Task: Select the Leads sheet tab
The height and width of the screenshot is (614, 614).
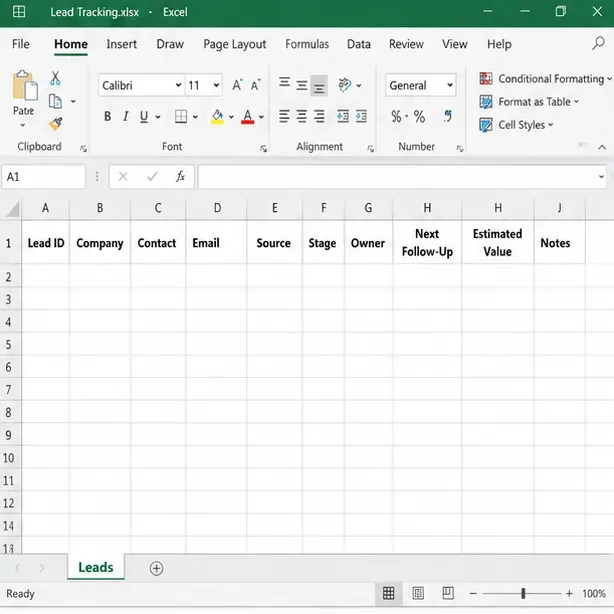Action: (96, 567)
